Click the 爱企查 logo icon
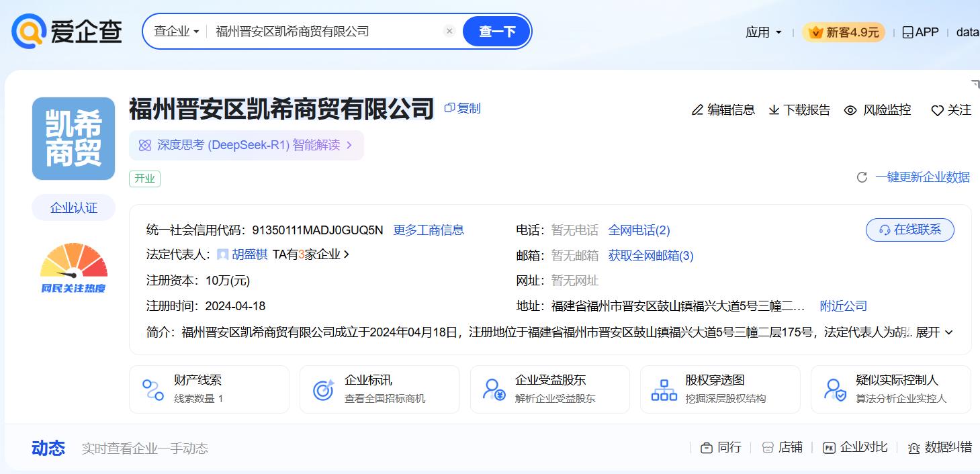The image size is (980, 474). (28, 32)
